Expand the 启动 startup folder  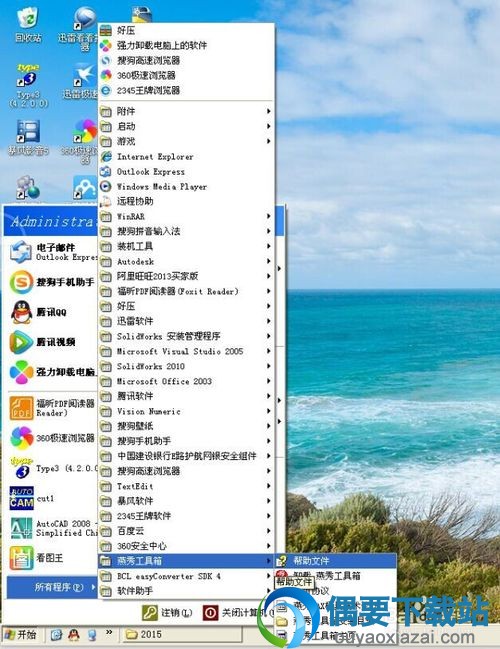pyautogui.click(x=186, y=126)
